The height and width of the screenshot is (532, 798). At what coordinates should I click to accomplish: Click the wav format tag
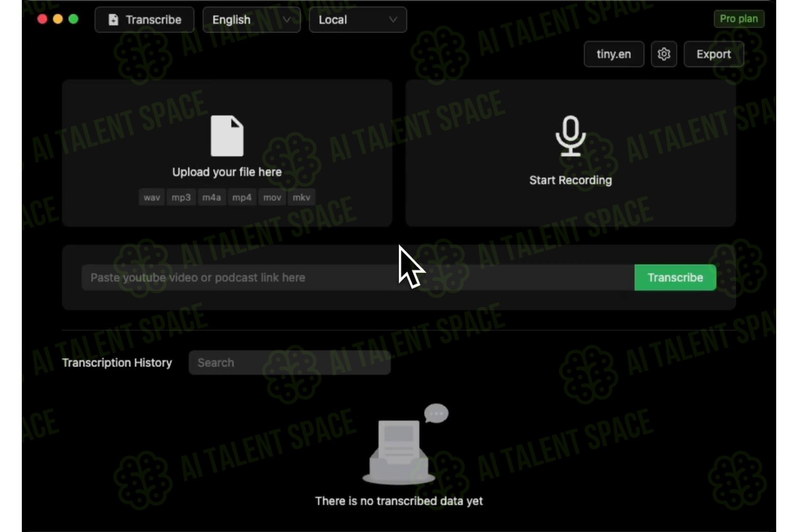coord(152,197)
